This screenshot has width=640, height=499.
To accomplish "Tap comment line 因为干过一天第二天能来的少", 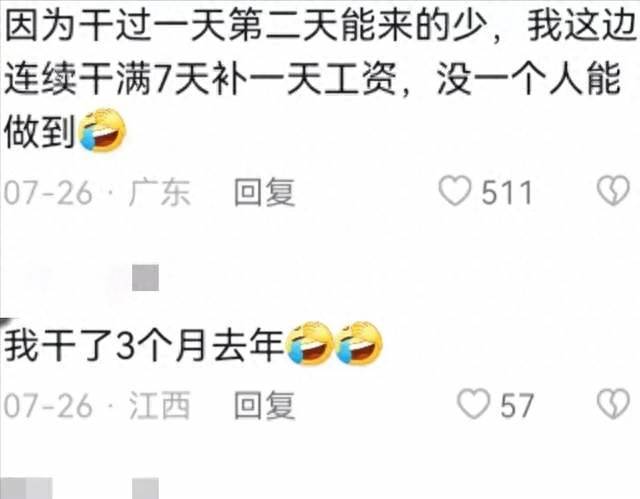I will 246,26.
